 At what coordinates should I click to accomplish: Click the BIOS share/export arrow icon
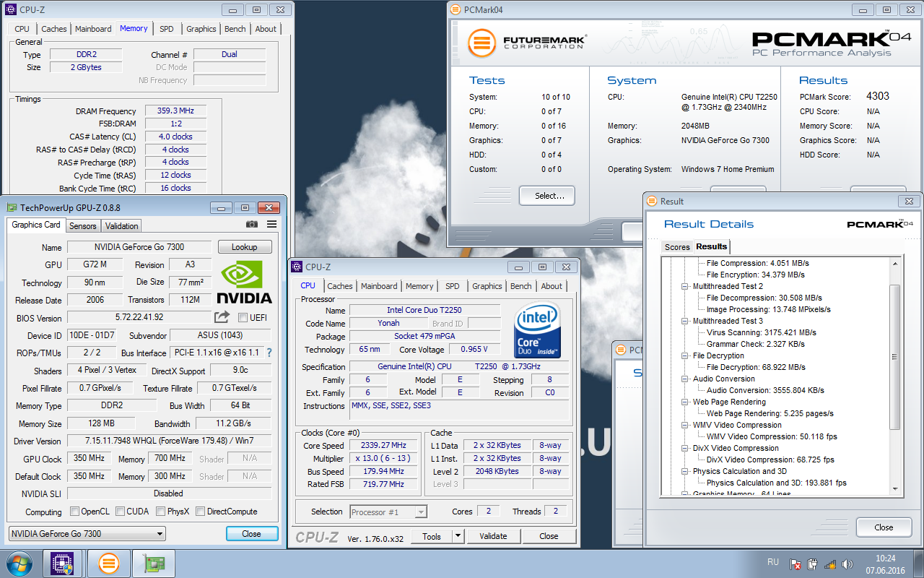[x=222, y=317]
